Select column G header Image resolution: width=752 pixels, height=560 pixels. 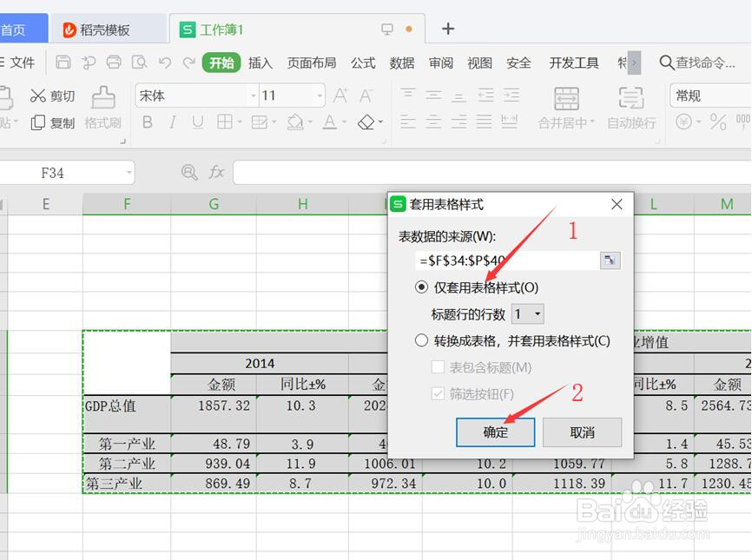pyautogui.click(x=214, y=204)
